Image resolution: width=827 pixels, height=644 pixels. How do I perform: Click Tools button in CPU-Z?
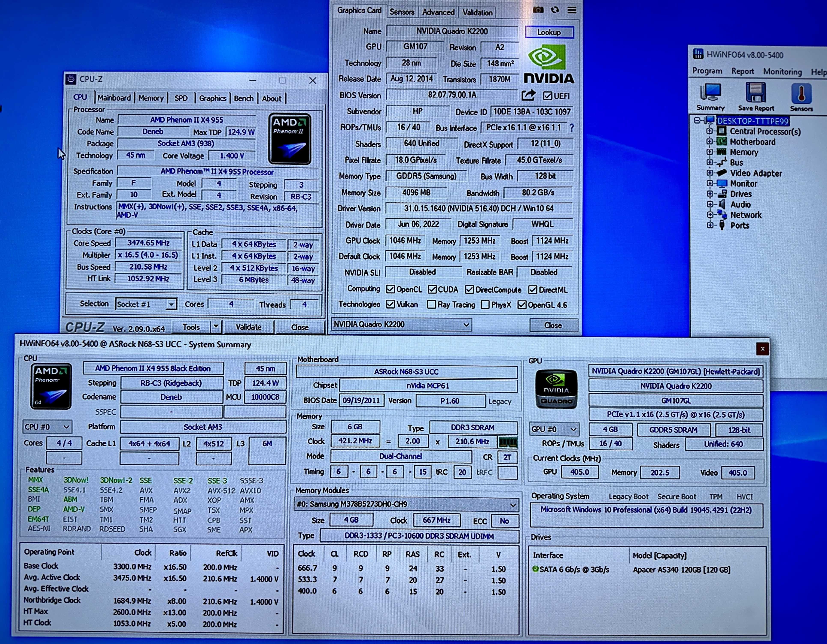coord(191,327)
